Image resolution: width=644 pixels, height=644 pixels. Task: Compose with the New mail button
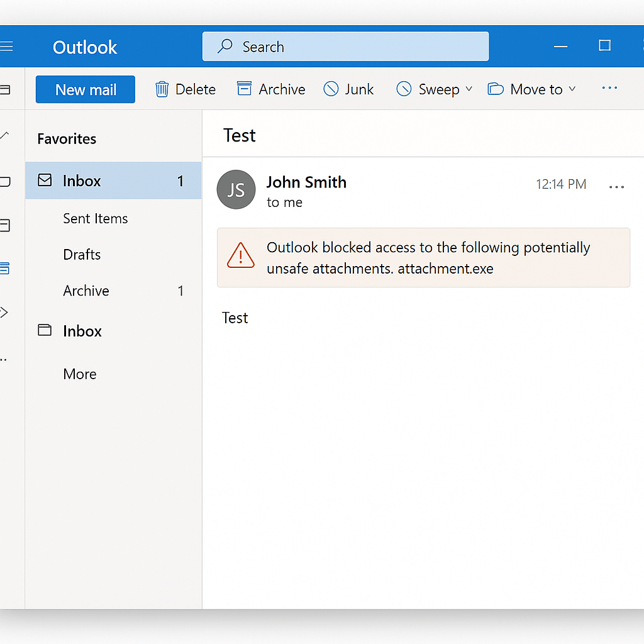point(86,89)
